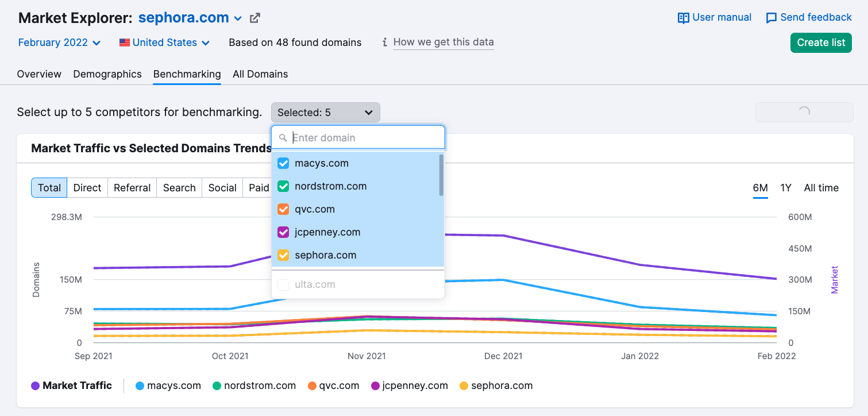
Task: Click the Dec 2021 axis label
Action: (x=503, y=356)
